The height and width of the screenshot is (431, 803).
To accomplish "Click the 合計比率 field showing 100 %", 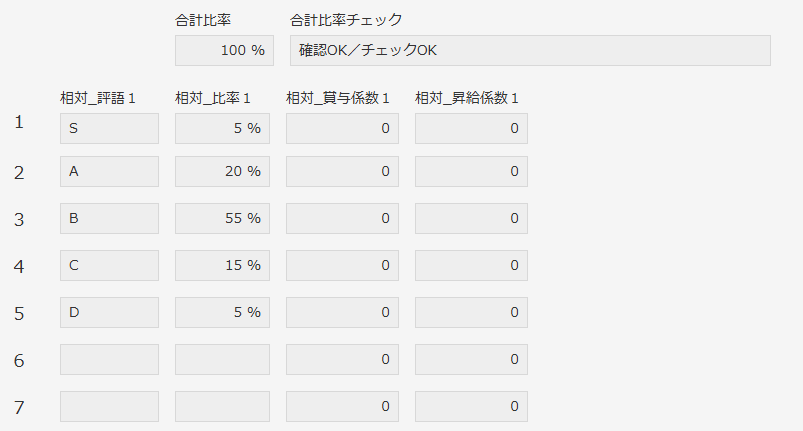I will (x=224, y=50).
